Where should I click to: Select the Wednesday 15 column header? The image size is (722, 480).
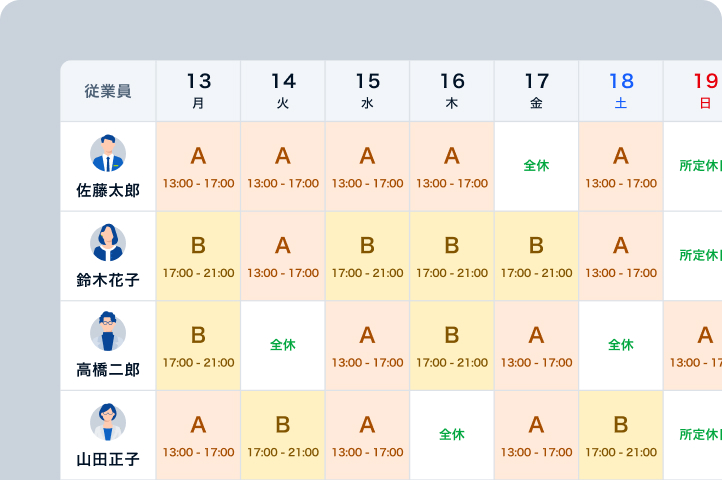[367, 90]
